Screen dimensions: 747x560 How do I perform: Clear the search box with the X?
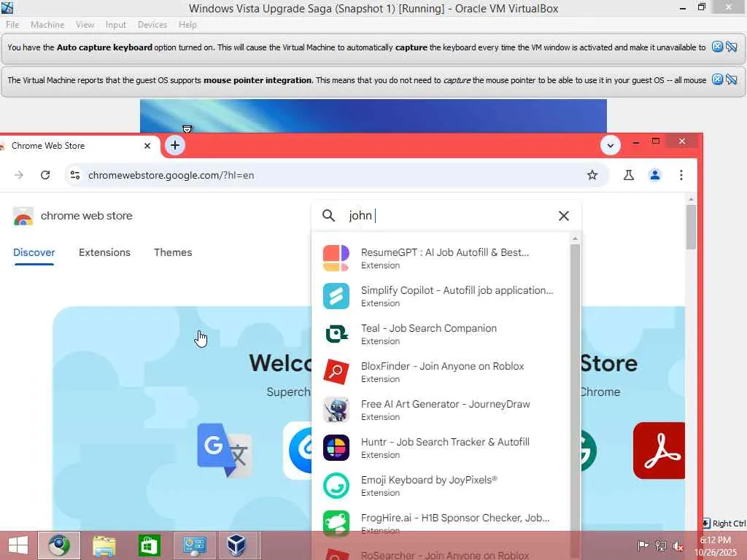click(x=564, y=216)
